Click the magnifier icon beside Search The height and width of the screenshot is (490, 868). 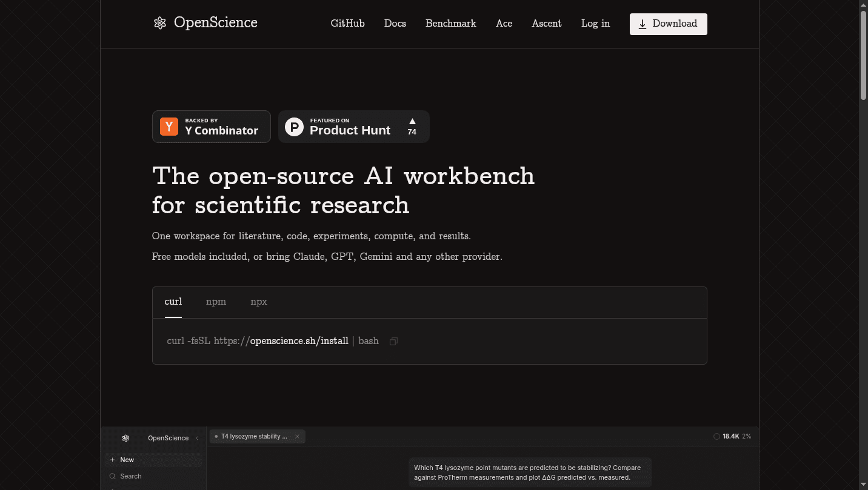(x=112, y=476)
